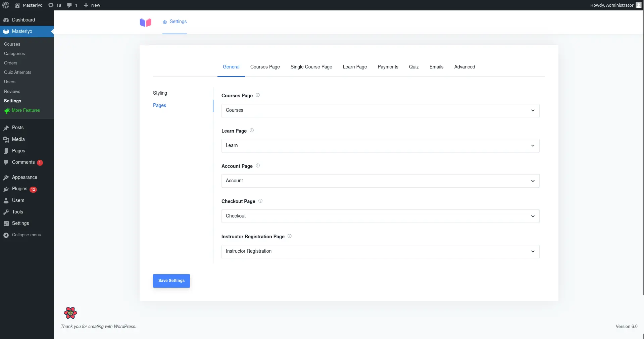Click Checkout Page info tooltip icon
Screen dimensions: 644x339
260,201
